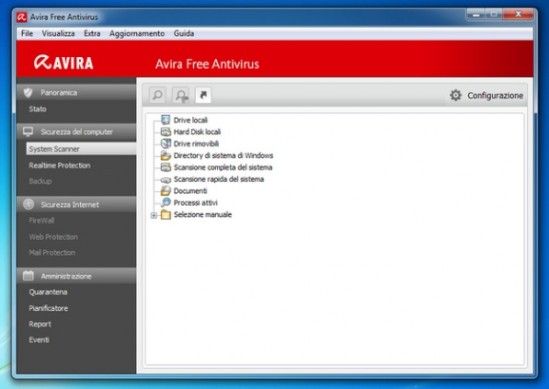
Task: Select Stato in the sidebar
Action: 37,109
